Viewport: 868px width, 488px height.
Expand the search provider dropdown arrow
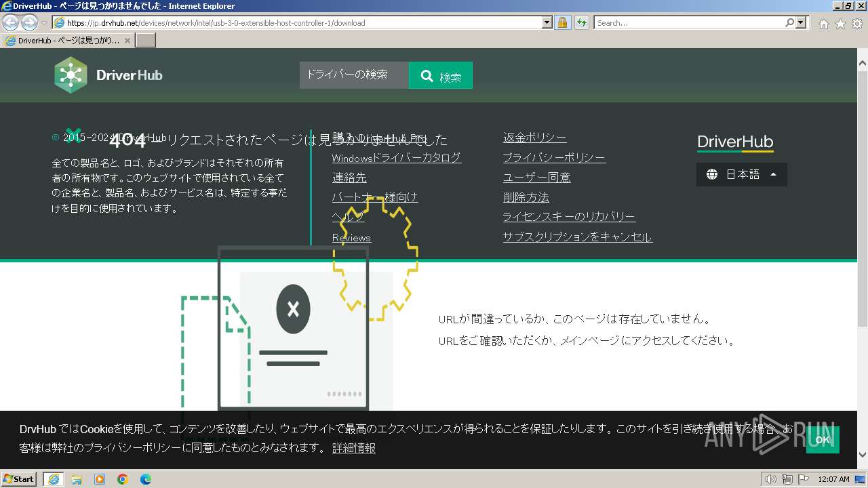[x=802, y=22]
